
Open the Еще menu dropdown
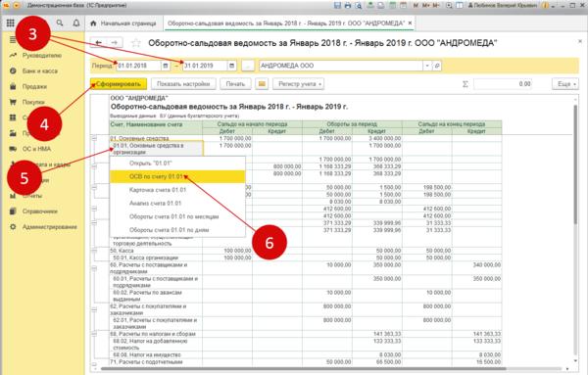pos(565,84)
